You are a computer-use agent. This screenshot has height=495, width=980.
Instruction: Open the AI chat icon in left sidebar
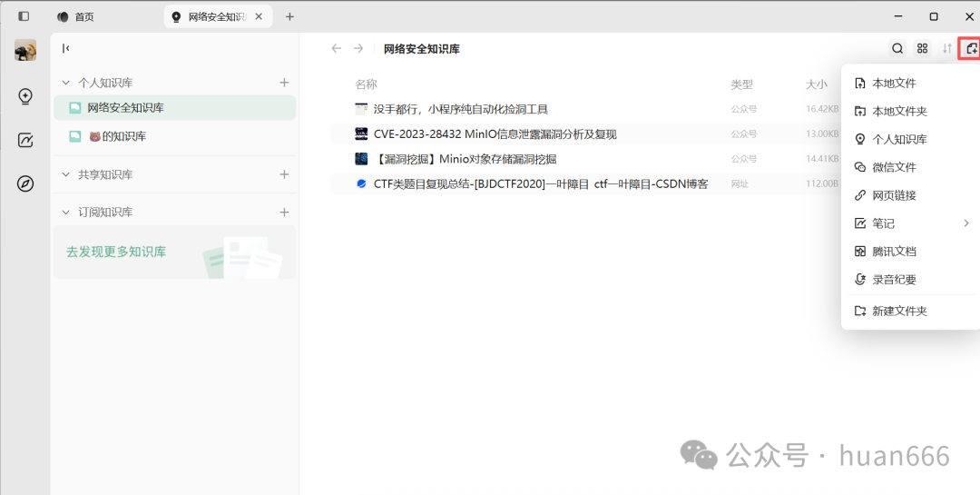(x=25, y=96)
